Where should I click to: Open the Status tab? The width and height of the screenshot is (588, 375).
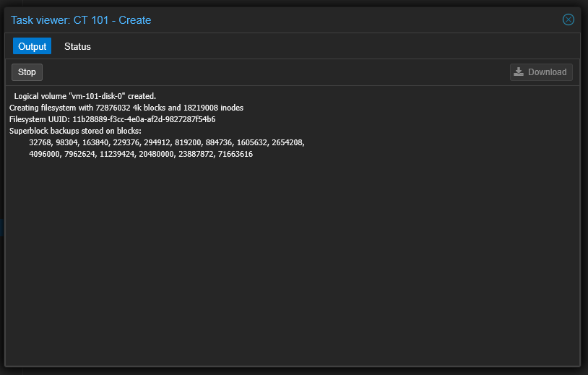(77, 46)
